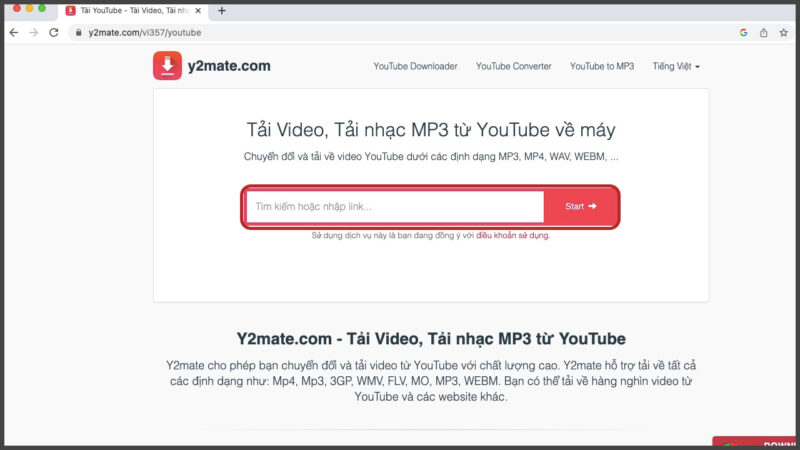This screenshot has width=800, height=450.
Task: Open the YouTube Downloader menu item
Action: 415,66
